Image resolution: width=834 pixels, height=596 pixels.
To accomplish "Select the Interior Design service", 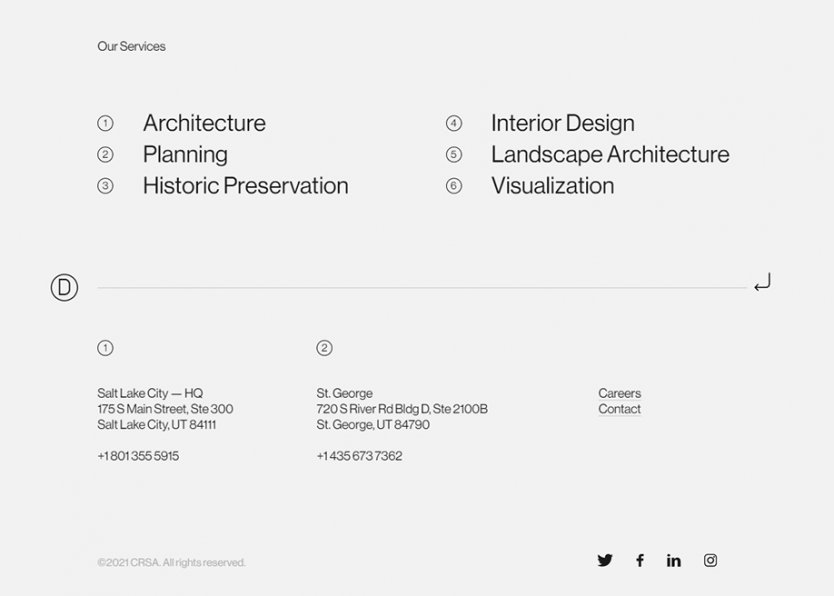I will (562, 123).
